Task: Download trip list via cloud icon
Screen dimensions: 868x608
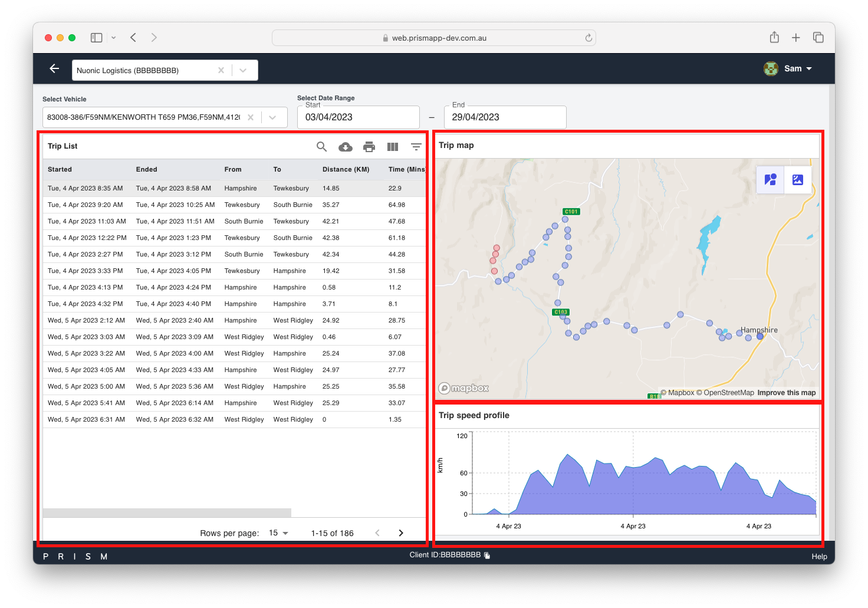Action: [346, 147]
